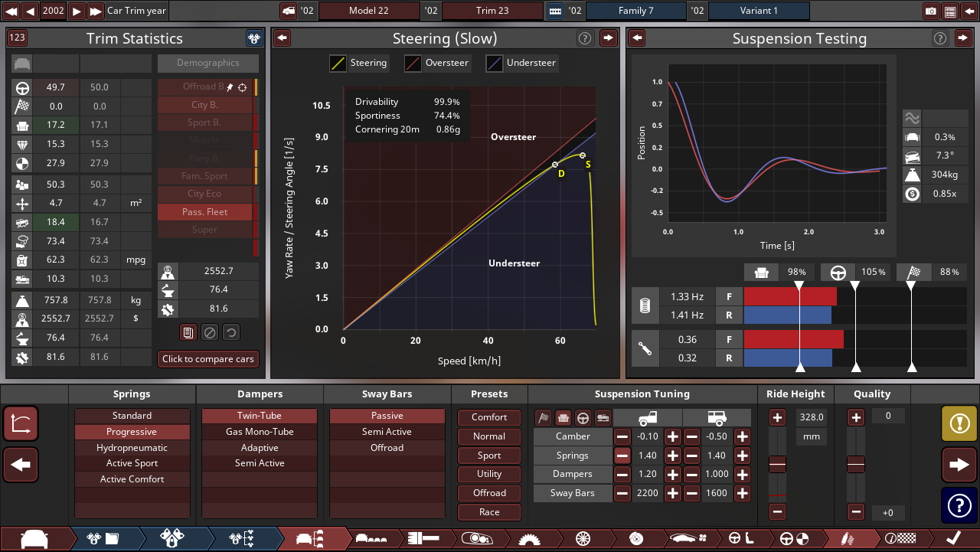
Task: Go to previous Suspension Testing panel arrow
Action: pos(637,38)
